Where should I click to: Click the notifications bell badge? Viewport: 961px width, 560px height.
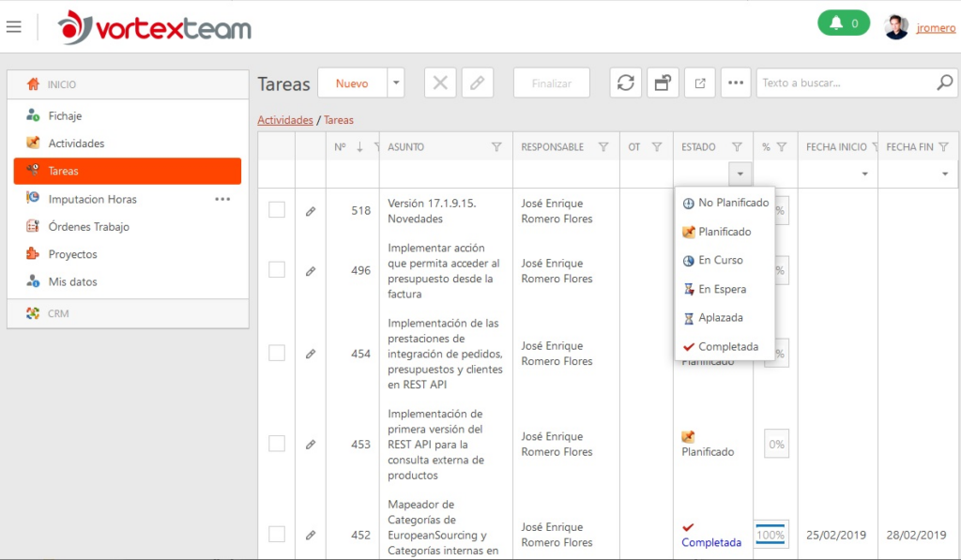(x=844, y=23)
